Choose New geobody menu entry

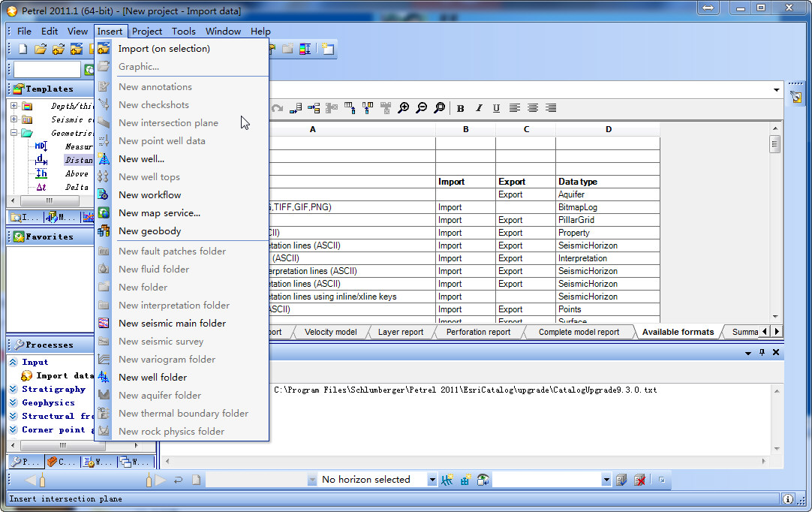click(182, 231)
